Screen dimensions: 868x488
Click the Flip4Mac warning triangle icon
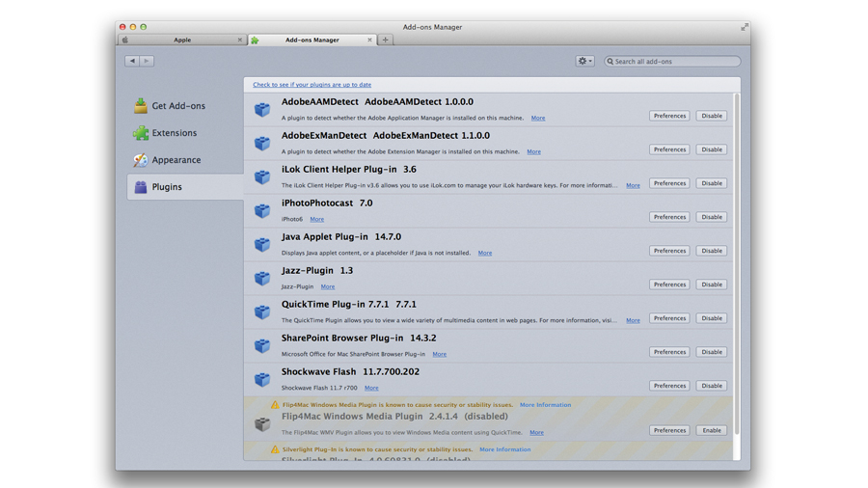[x=275, y=405]
